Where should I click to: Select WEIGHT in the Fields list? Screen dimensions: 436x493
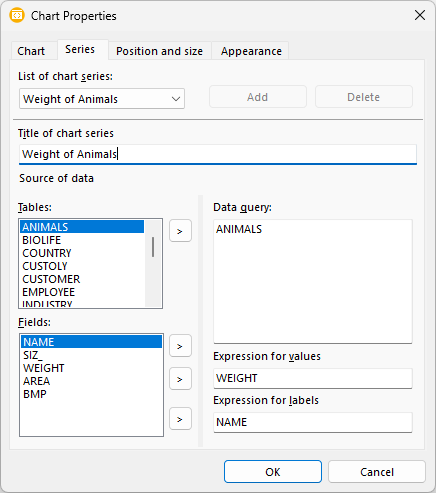tap(91, 368)
